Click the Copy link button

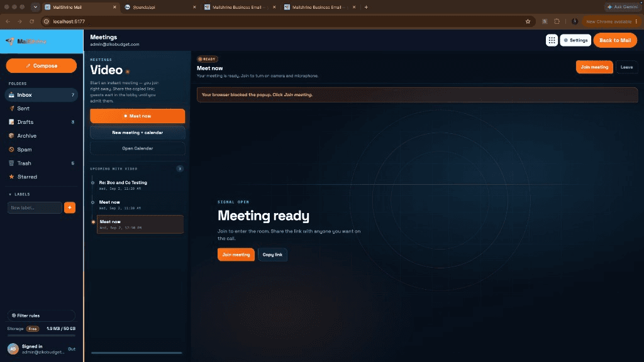[x=272, y=255]
